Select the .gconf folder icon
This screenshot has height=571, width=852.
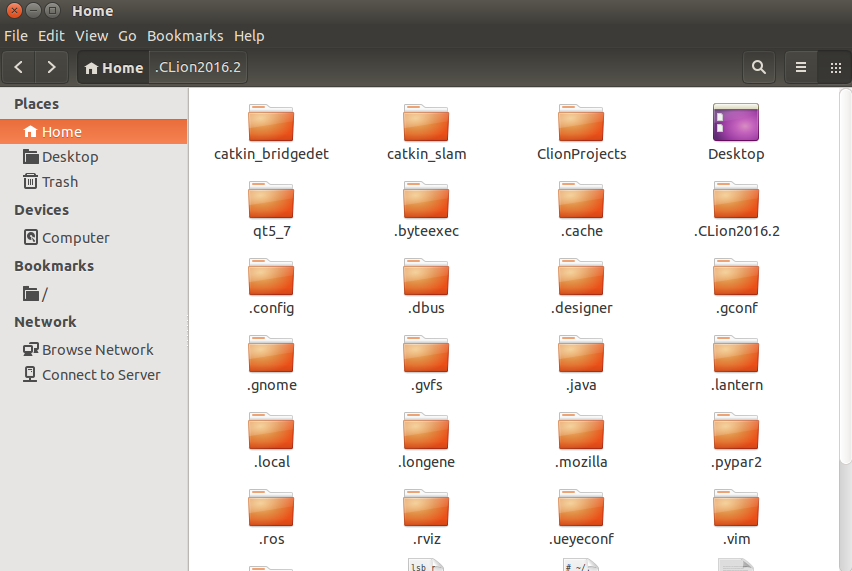coord(736,277)
